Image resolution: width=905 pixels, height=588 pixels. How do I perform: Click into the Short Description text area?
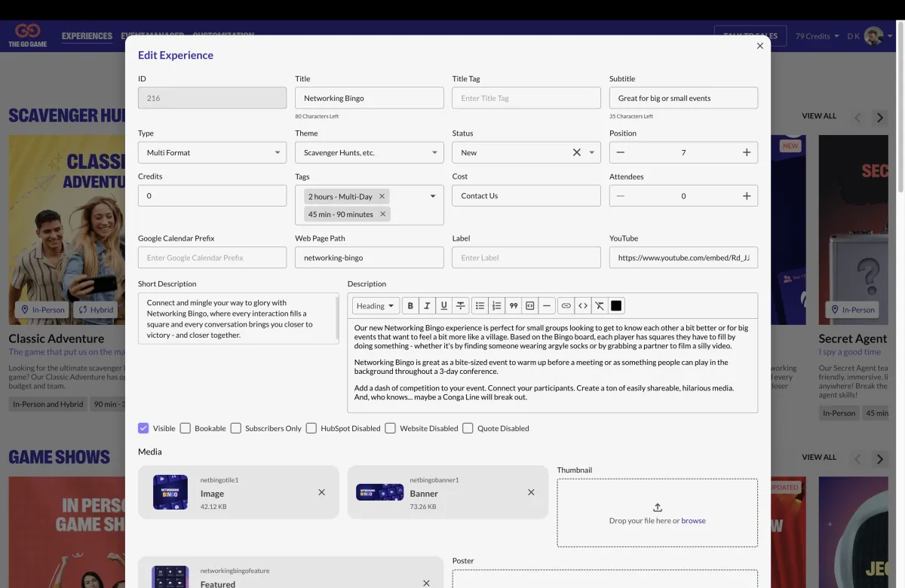click(x=238, y=319)
